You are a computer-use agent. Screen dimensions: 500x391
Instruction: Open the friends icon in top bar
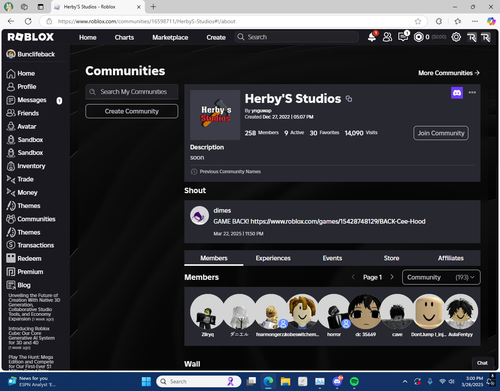click(387, 37)
